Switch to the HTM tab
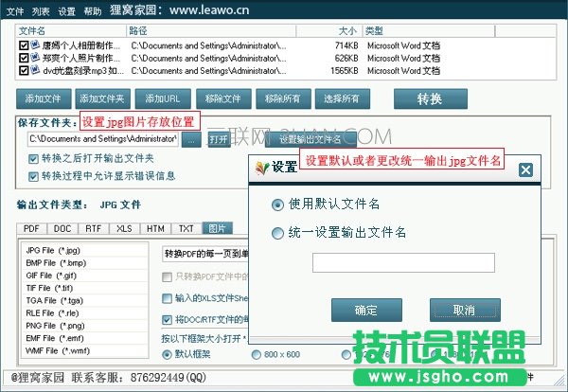The height and width of the screenshot is (392, 568). (x=155, y=228)
